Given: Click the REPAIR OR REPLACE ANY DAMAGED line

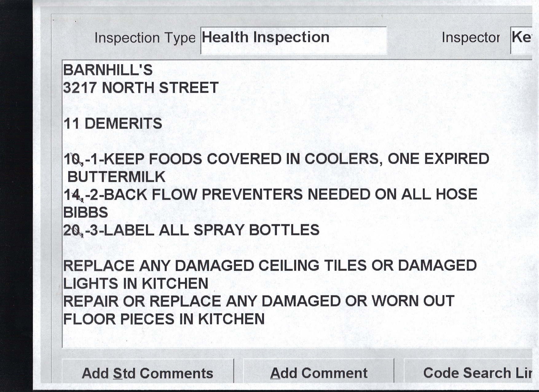Looking at the screenshot, I should pyautogui.click(x=259, y=301).
